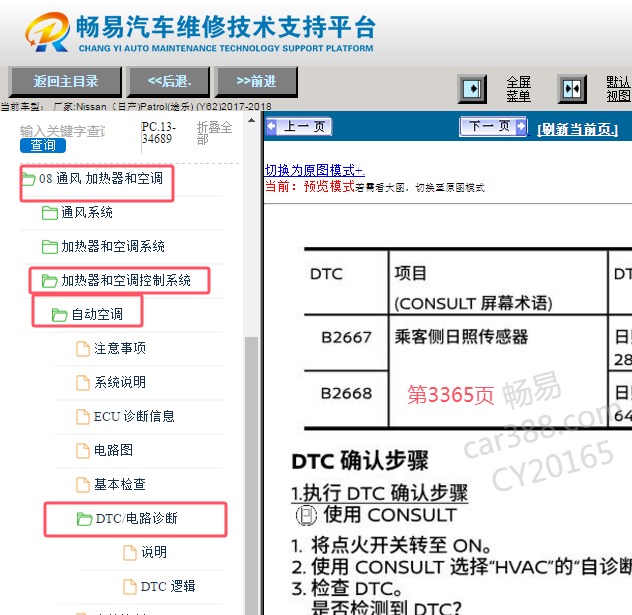Click the full-screen menu arrow icon
The image size is (632, 615).
472,89
